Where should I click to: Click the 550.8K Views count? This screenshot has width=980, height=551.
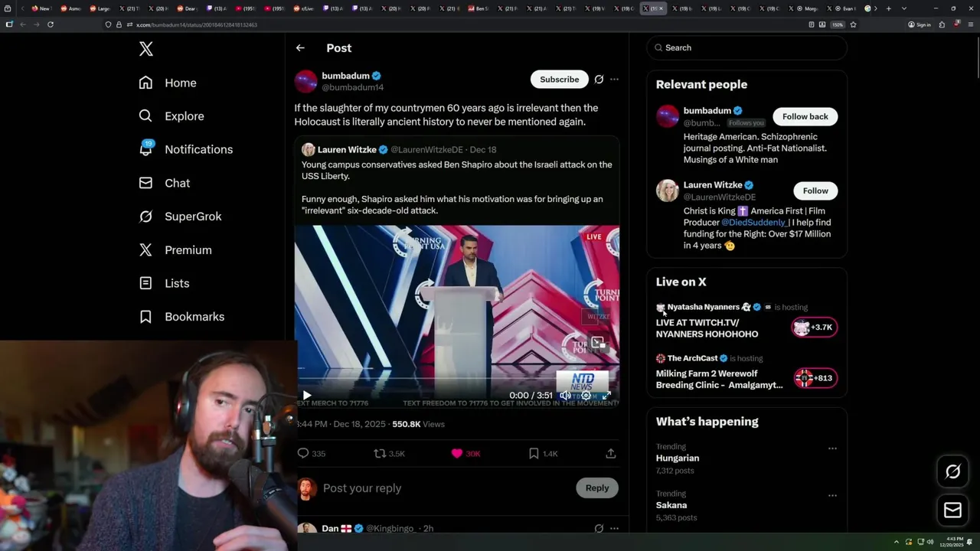[418, 424]
